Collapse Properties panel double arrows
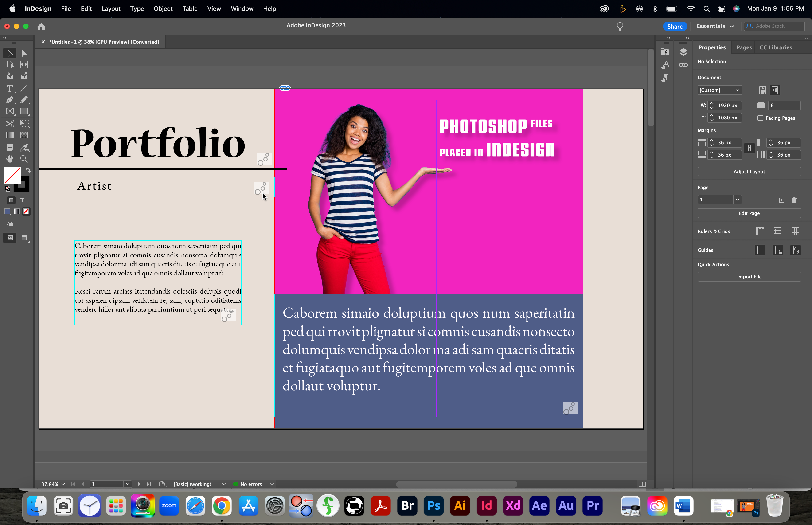Screen dimensions: 812x525 pyautogui.click(x=807, y=38)
